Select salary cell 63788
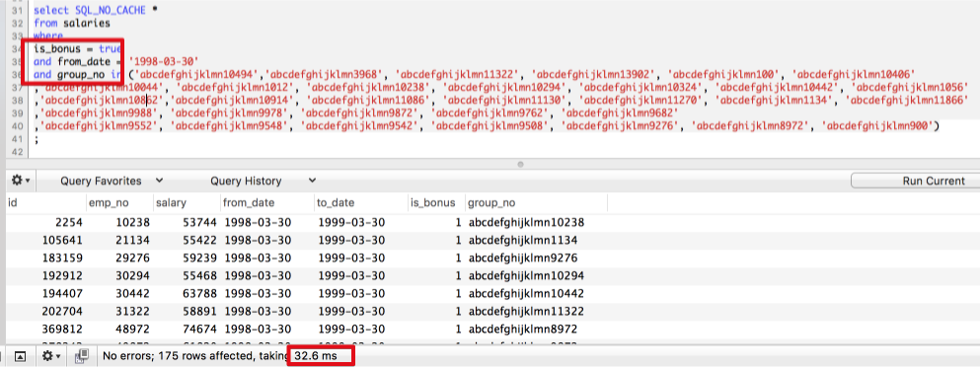The width and height of the screenshot is (980, 368). 200,293
